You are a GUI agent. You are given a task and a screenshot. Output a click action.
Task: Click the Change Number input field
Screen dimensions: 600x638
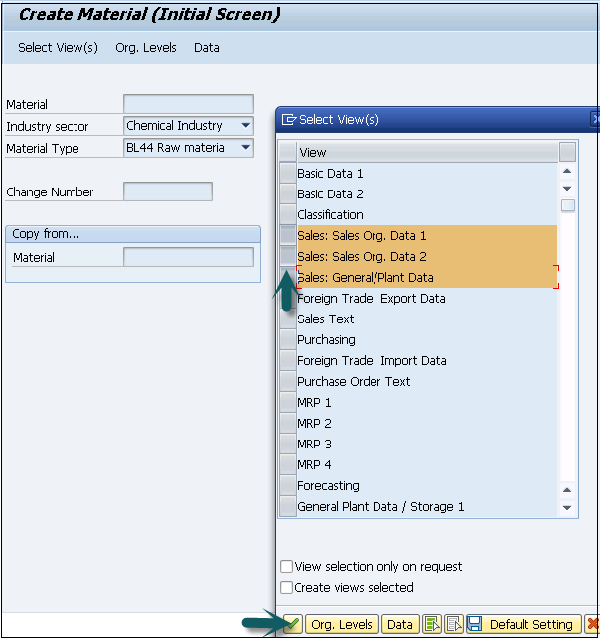click(167, 192)
